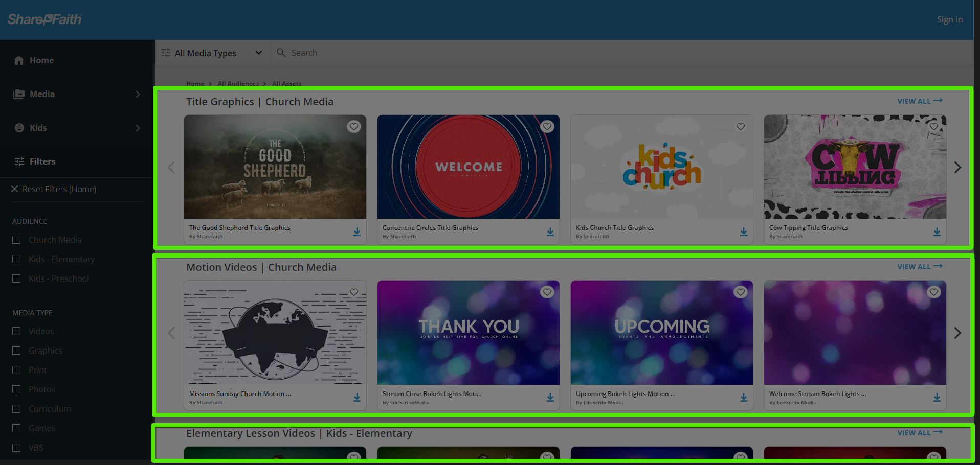Screen dimensions: 980x465
Task: Favorite the Upcoming Bokeh Lights Motion video
Action: [740, 292]
